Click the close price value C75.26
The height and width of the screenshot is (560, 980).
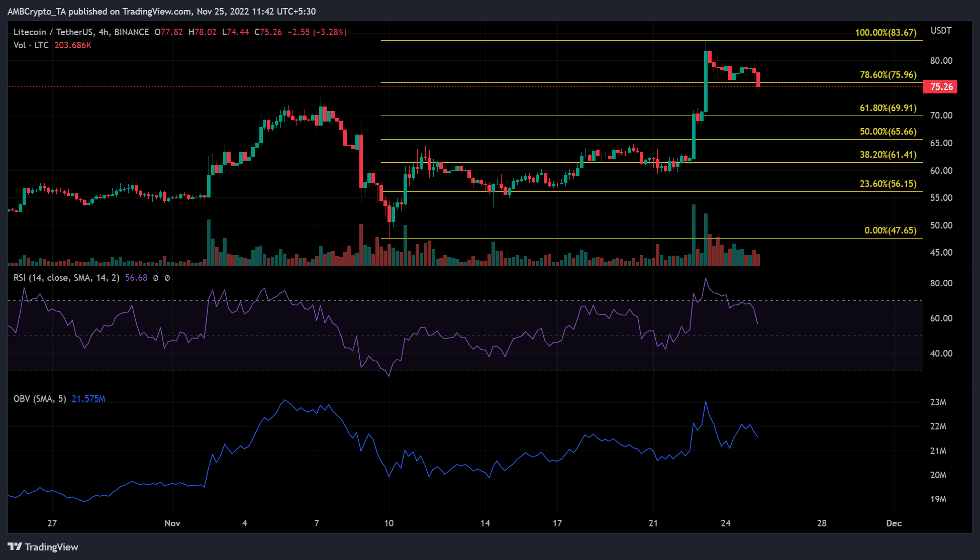point(268,32)
